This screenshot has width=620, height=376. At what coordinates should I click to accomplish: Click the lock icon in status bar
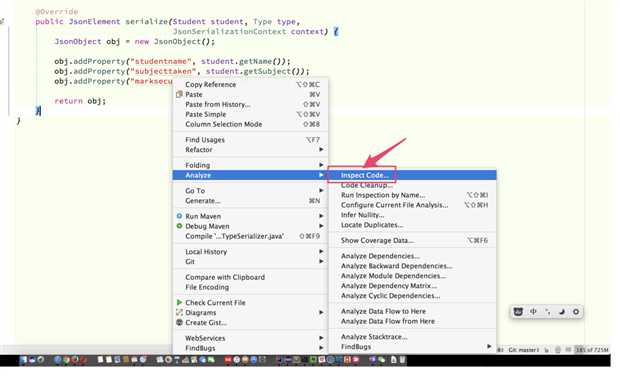(547, 350)
